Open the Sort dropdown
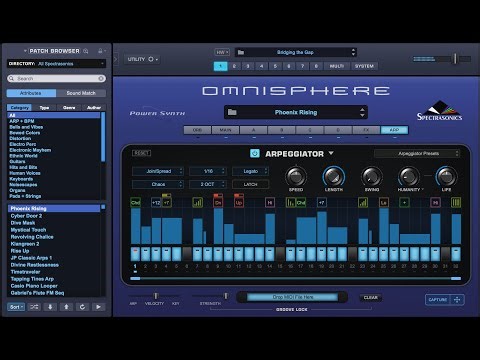This screenshot has height=360, width=480. (16, 307)
